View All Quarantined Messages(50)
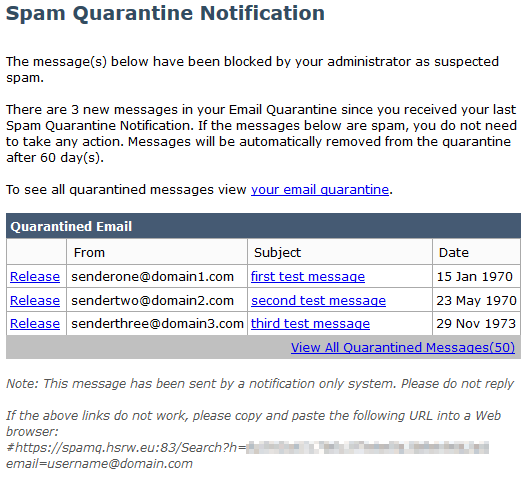Screen dimensions: 525x479 [403, 347]
